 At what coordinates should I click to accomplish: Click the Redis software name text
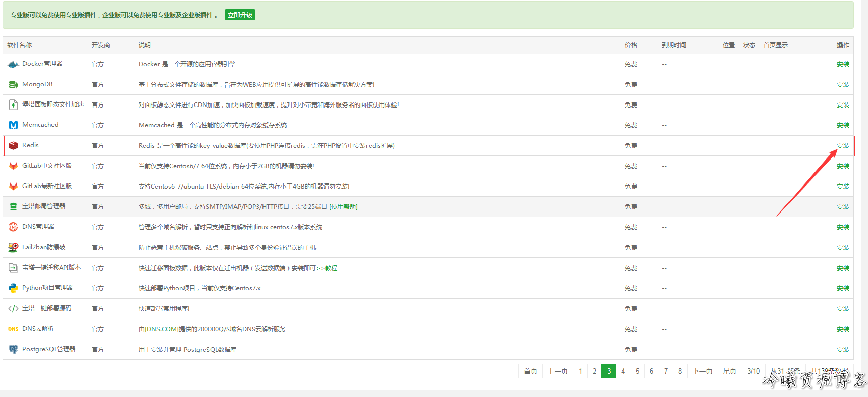(31, 145)
